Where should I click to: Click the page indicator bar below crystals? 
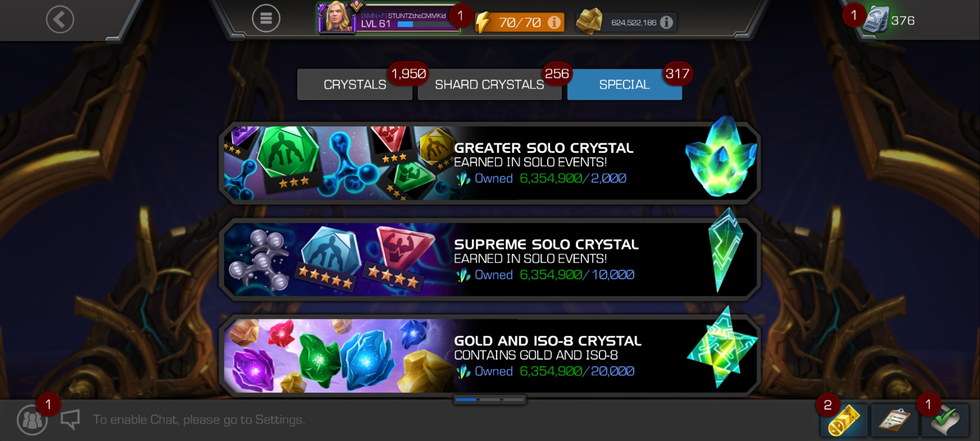[490, 400]
